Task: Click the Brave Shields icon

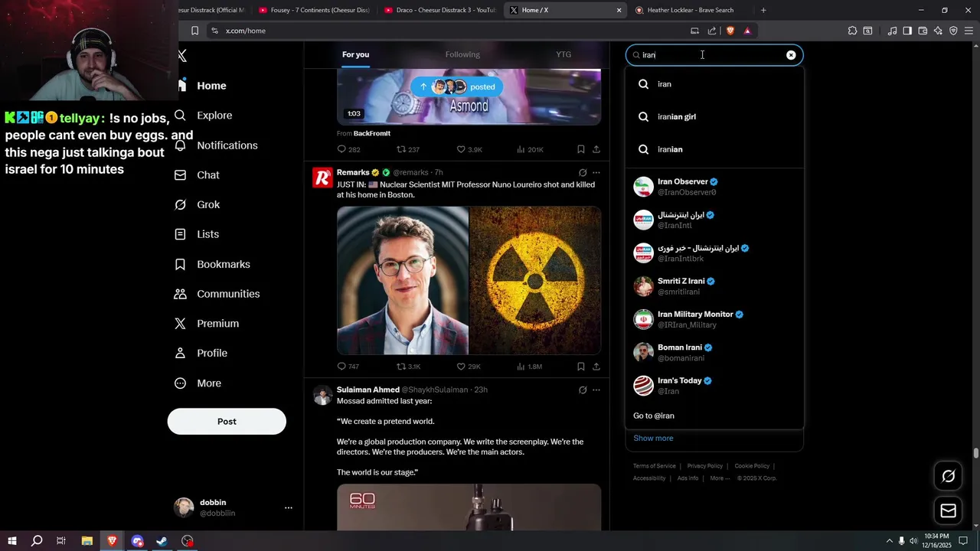Action: tap(730, 31)
